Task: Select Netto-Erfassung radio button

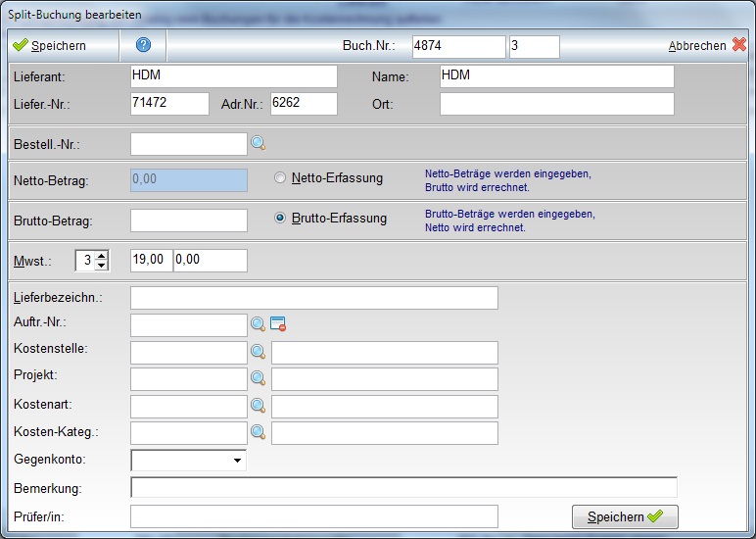Action: (281, 178)
